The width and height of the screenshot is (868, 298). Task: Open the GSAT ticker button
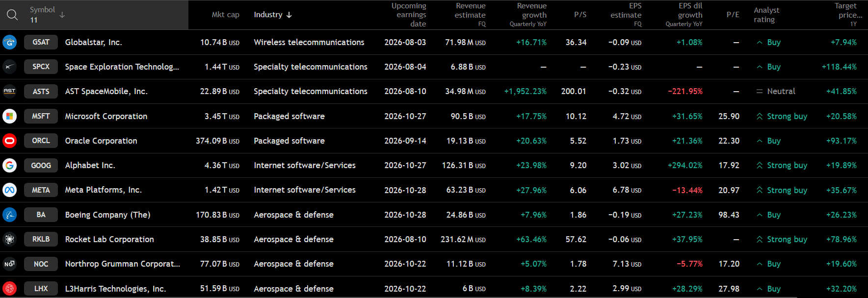[41, 42]
